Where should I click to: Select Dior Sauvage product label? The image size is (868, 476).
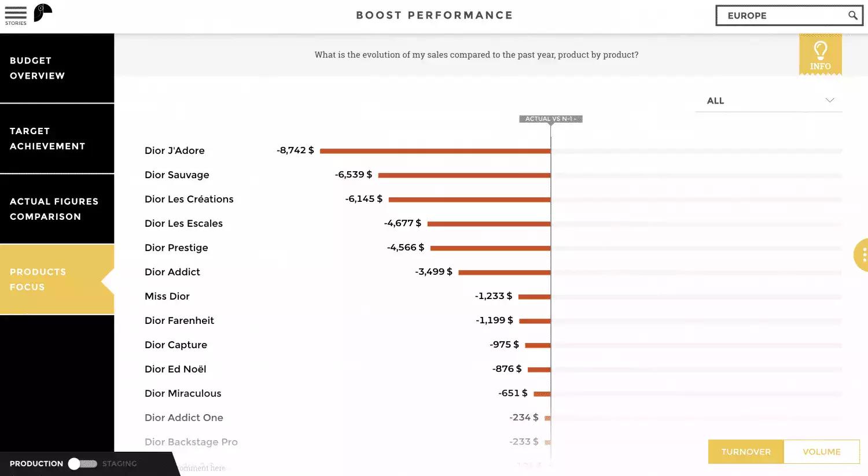(x=177, y=175)
